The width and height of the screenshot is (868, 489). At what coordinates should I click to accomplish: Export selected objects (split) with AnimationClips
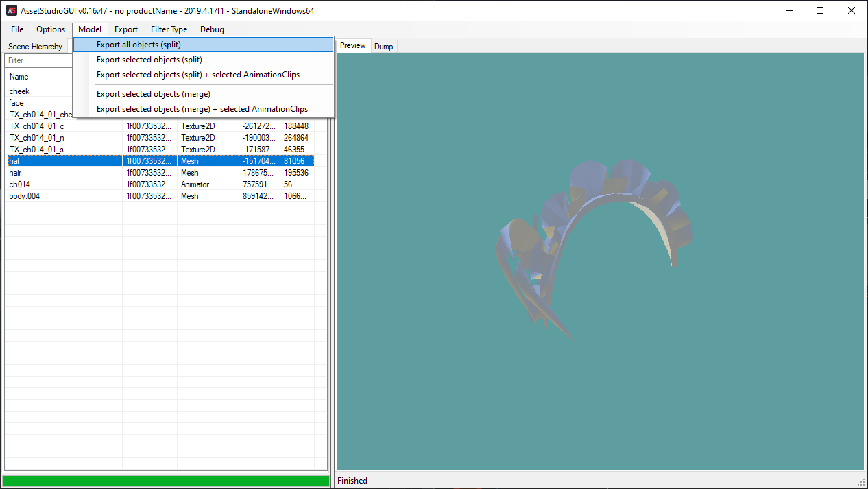(197, 75)
